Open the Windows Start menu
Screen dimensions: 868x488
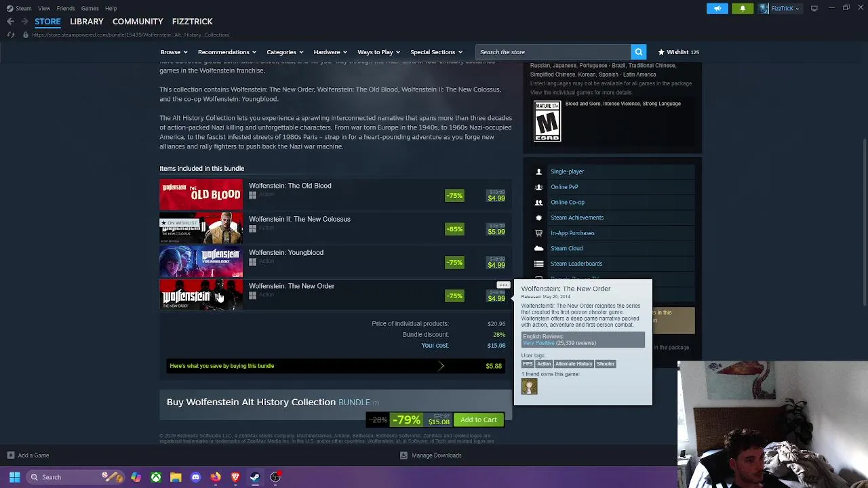click(x=14, y=477)
